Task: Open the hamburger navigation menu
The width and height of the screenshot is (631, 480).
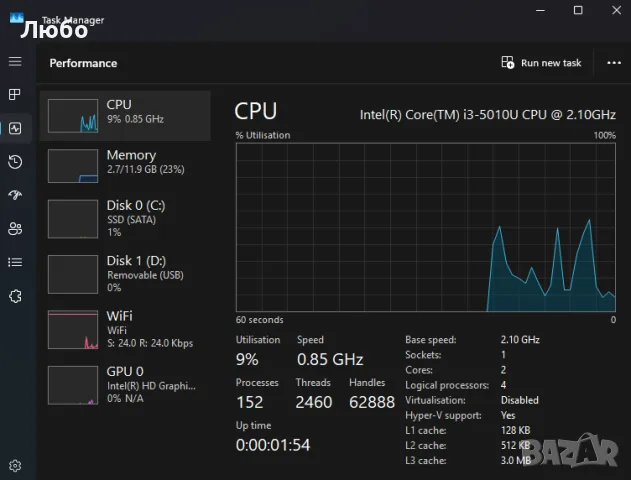Action: 15,61
